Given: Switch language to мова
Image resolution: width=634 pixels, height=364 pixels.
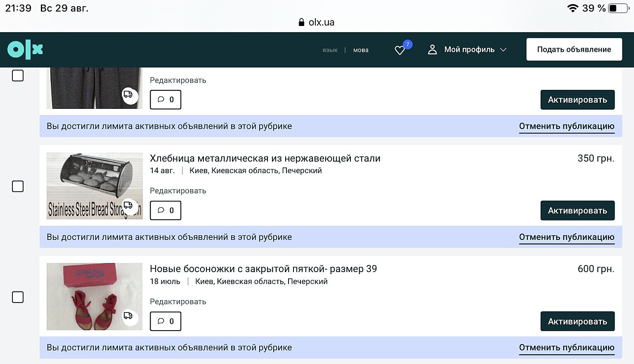Looking at the screenshot, I should click(361, 50).
